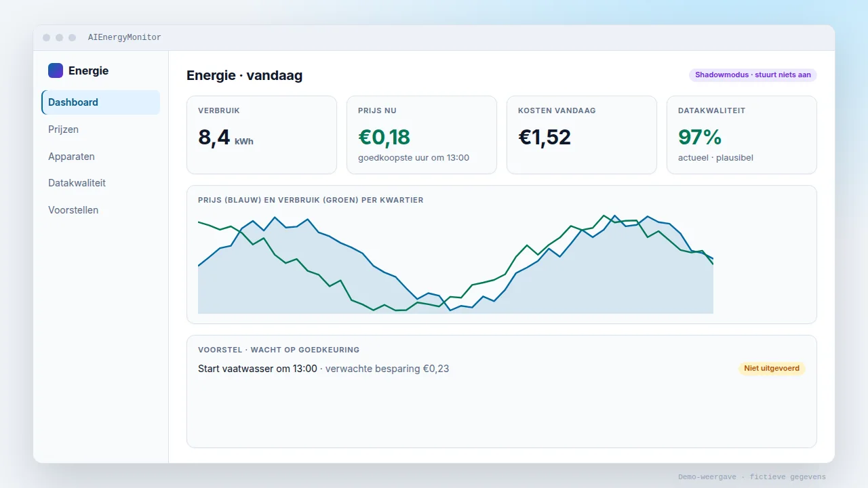Viewport: 868px width, 488px height.
Task: Click the €0,18 current price value
Action: click(x=384, y=138)
